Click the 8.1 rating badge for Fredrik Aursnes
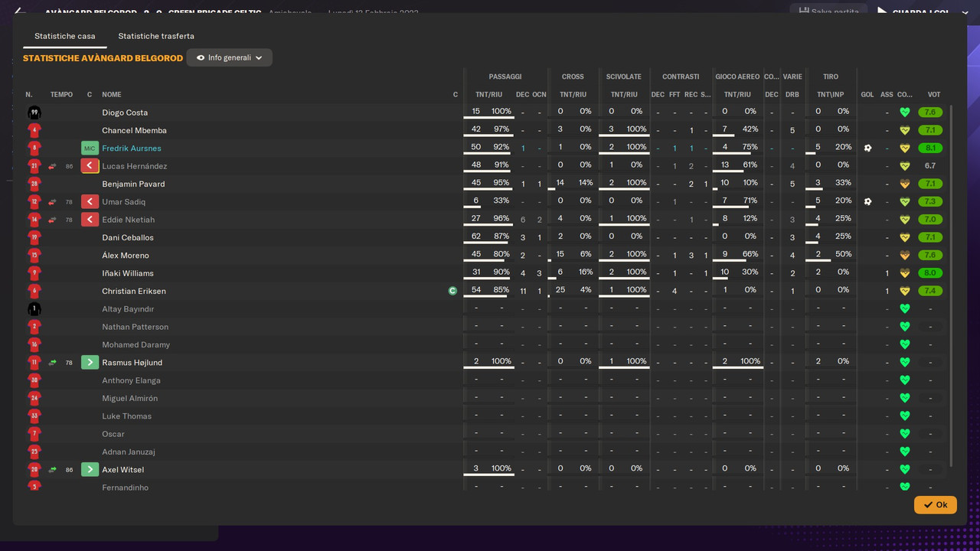The image size is (980, 551). (930, 148)
